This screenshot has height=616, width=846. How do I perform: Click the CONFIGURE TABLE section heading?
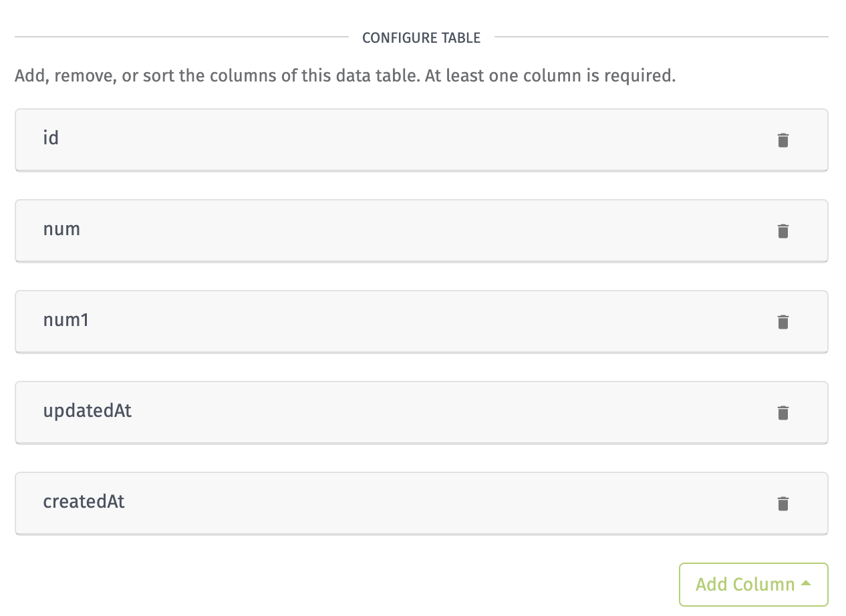[421, 38]
